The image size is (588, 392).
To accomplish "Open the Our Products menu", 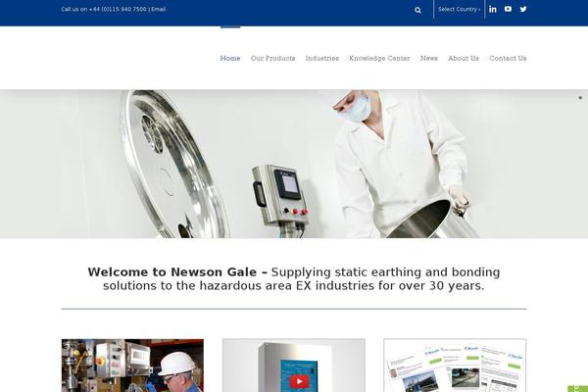I will pyautogui.click(x=272, y=58).
